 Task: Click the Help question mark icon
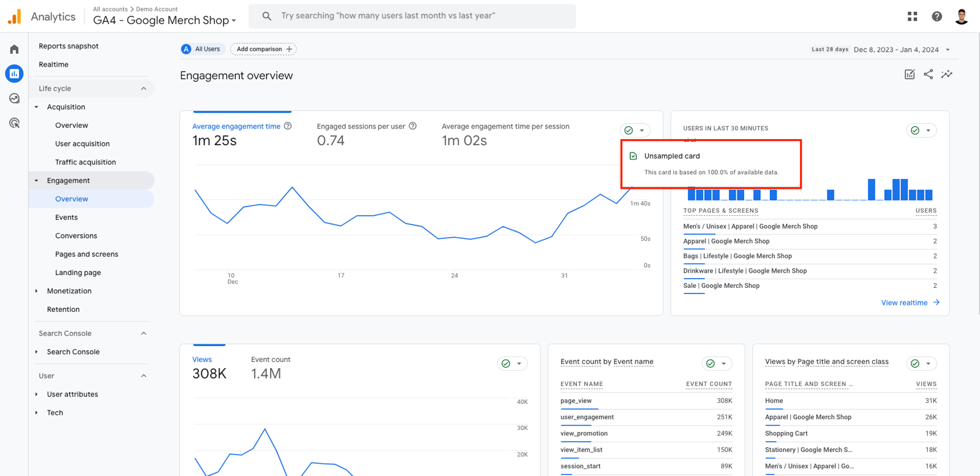click(937, 17)
